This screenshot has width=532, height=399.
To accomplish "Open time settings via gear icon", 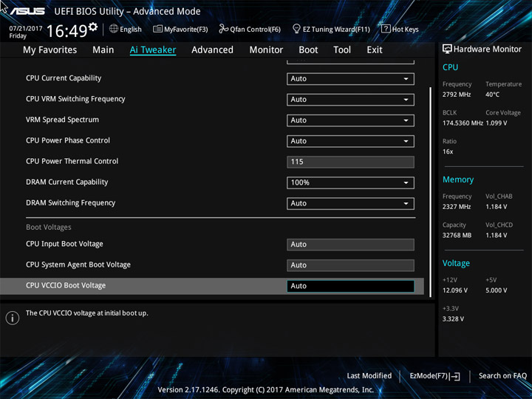I will coord(92,27).
